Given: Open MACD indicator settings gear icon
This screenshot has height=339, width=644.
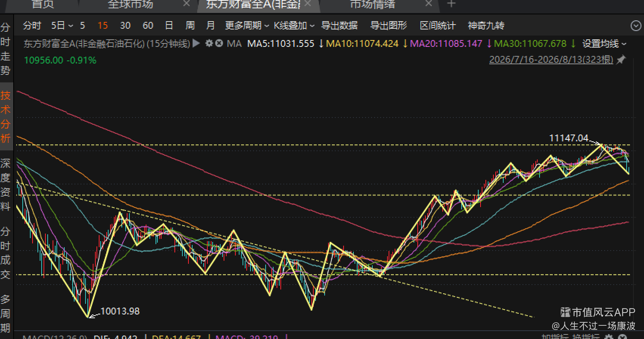Looking at the screenshot, I should pyautogui.click(x=609, y=336).
